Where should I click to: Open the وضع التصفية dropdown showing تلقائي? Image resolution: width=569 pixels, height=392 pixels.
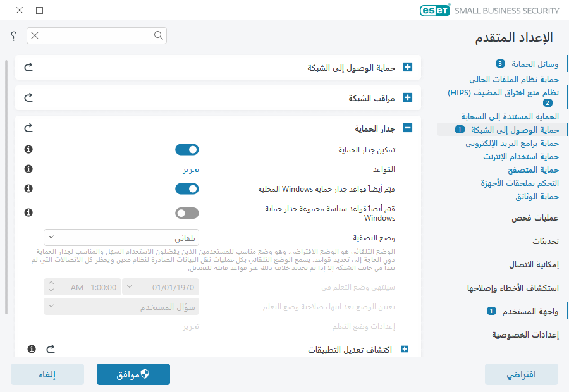tap(121, 236)
